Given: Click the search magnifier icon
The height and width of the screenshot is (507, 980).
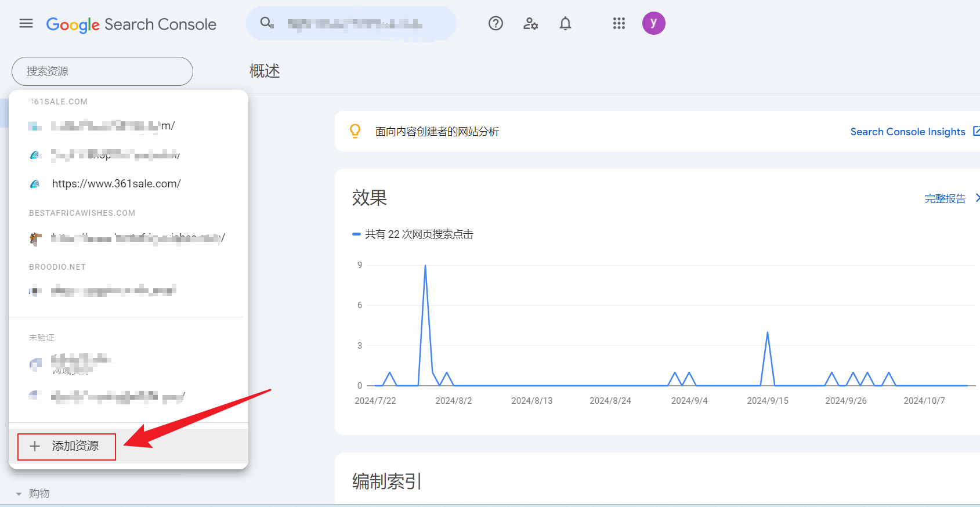Looking at the screenshot, I should [x=266, y=23].
